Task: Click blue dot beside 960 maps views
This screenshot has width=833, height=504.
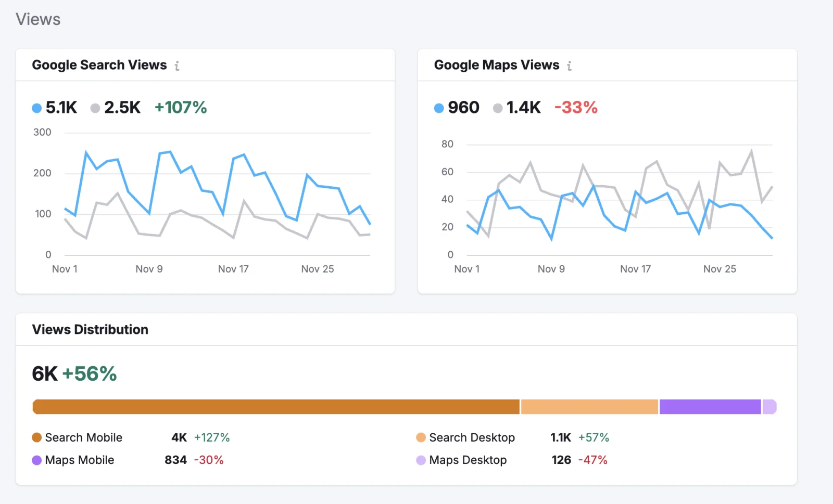Action: 439,108
